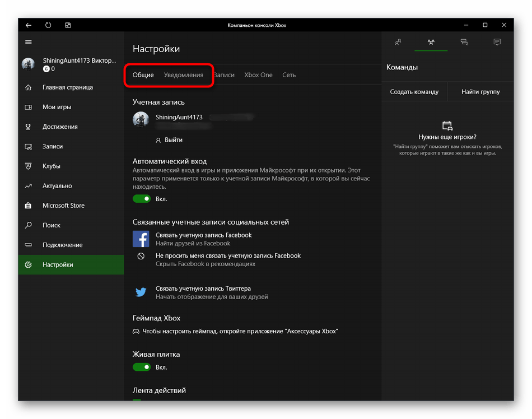
Task: Click the Настройки gear icon
Action: pos(28,264)
